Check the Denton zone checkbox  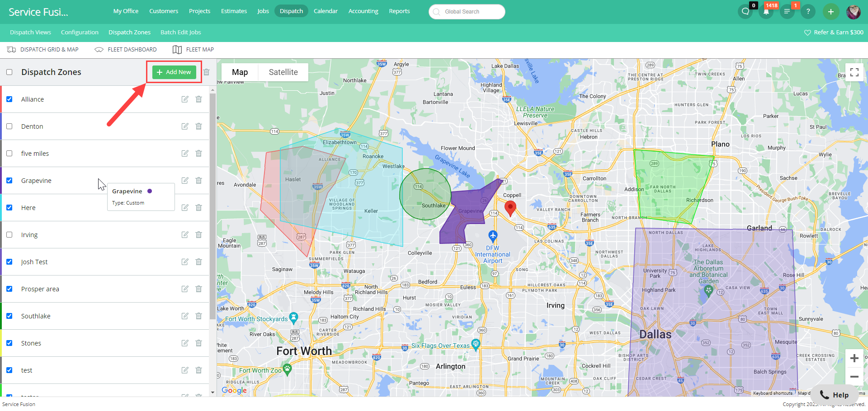coord(9,126)
